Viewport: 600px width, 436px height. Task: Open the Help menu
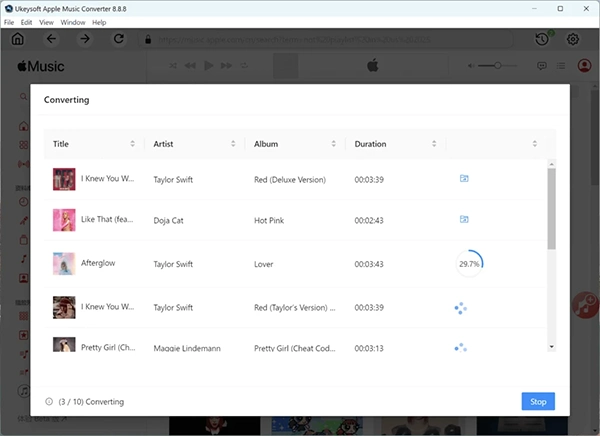99,22
